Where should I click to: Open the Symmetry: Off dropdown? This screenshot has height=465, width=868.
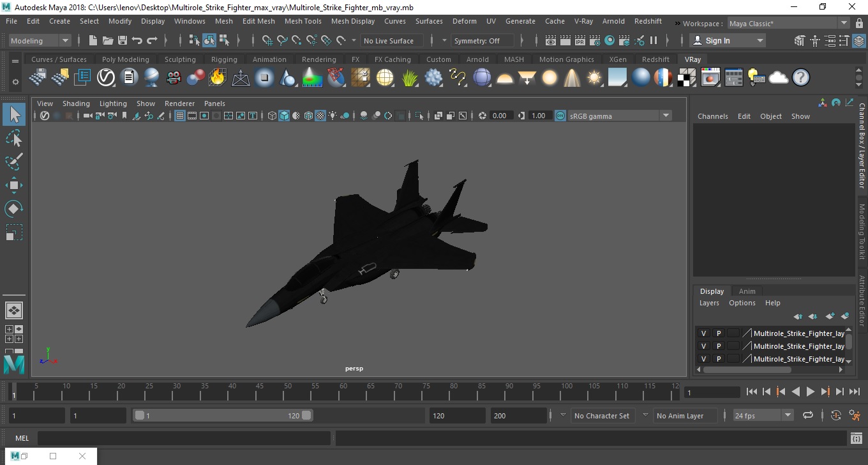(x=482, y=40)
